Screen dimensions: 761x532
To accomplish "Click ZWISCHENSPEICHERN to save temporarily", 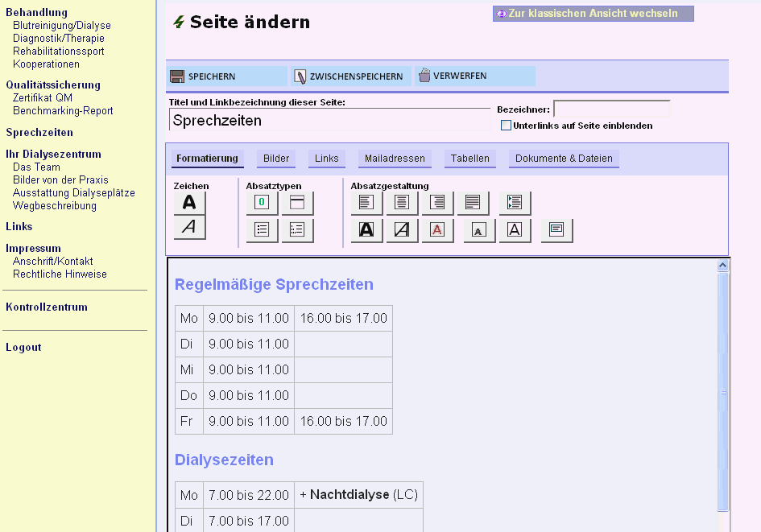I will click(351, 76).
